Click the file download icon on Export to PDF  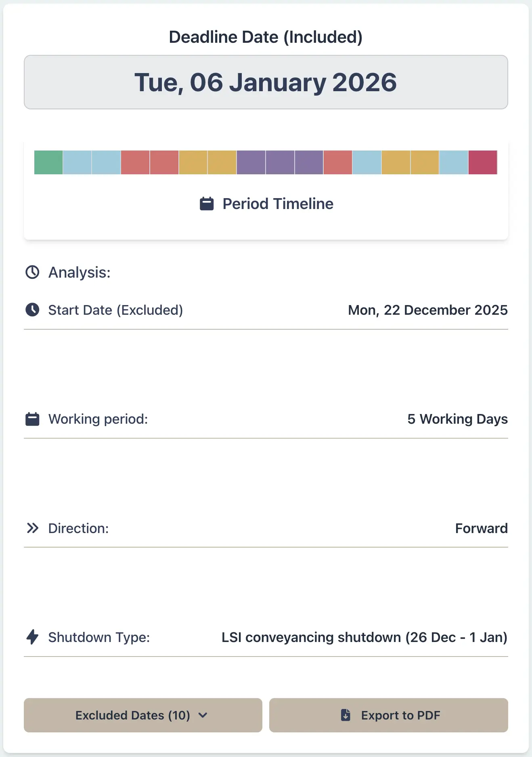pos(346,715)
